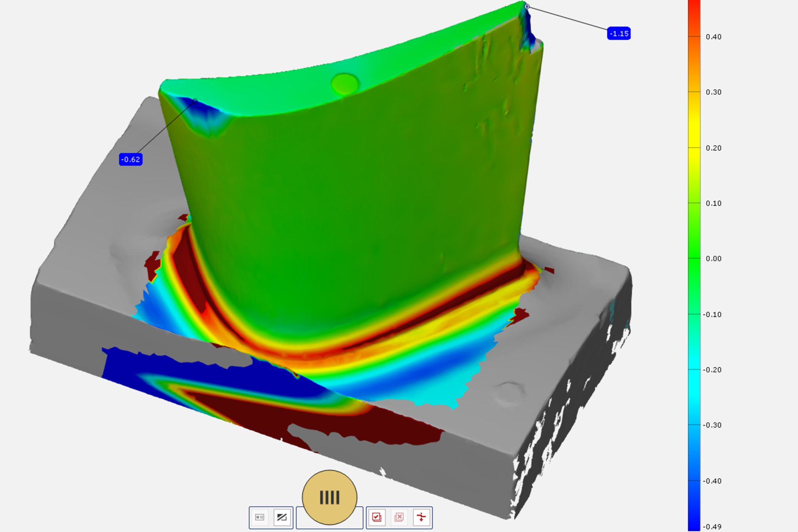This screenshot has height=532, width=798.
Task: Click the red arrow-through-line icon
Action: pyautogui.click(x=421, y=517)
